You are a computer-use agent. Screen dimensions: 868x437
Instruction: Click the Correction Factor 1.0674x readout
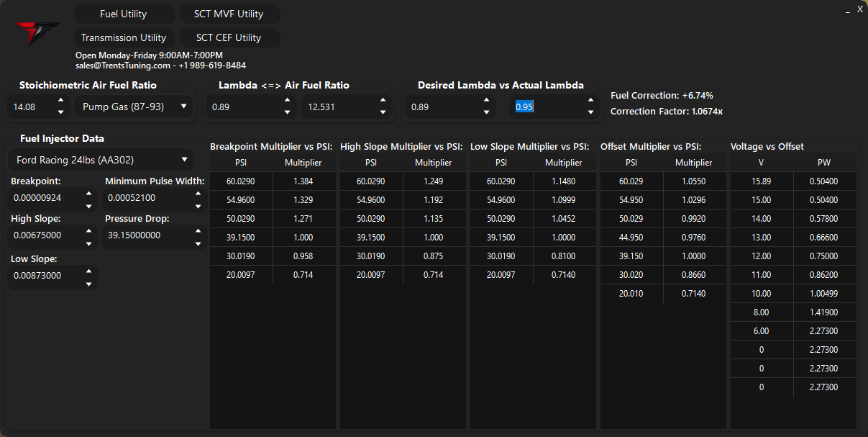pos(667,112)
